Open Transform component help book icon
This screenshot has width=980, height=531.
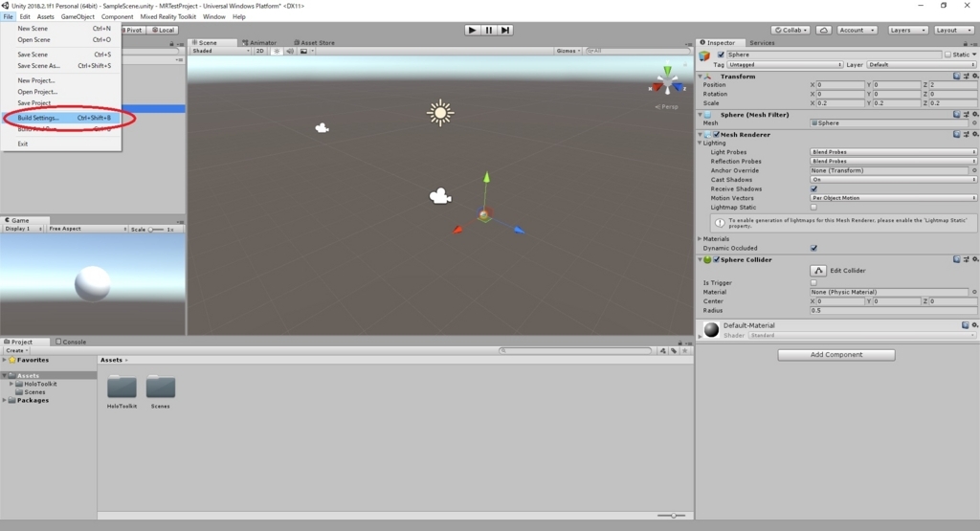tap(956, 77)
